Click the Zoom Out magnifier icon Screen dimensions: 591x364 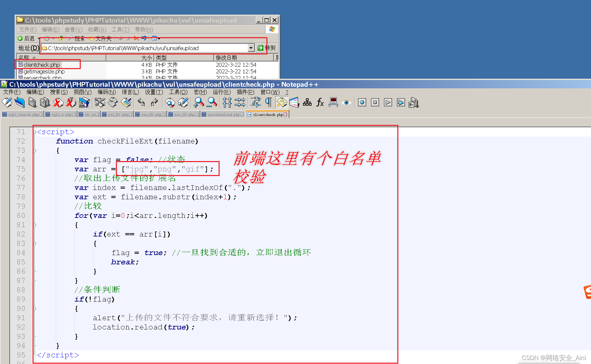(x=212, y=102)
